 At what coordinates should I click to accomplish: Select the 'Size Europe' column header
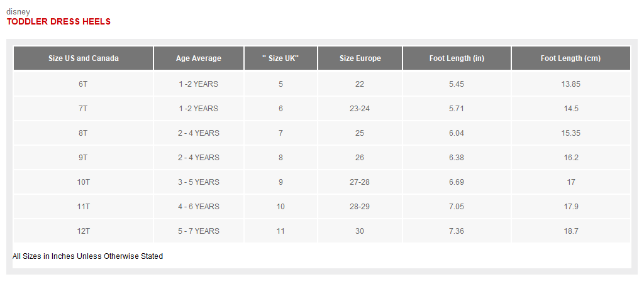tap(360, 58)
